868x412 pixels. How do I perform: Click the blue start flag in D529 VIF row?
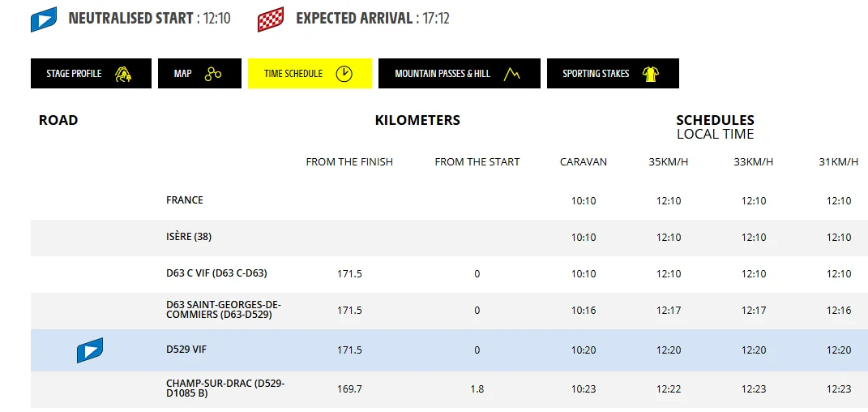pos(90,350)
